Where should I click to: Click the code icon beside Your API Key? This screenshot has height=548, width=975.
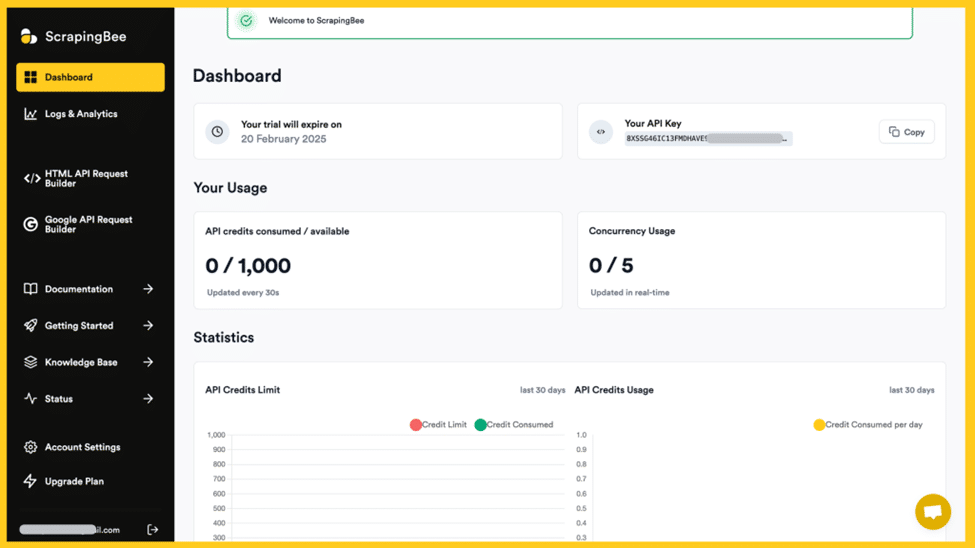coord(601,132)
